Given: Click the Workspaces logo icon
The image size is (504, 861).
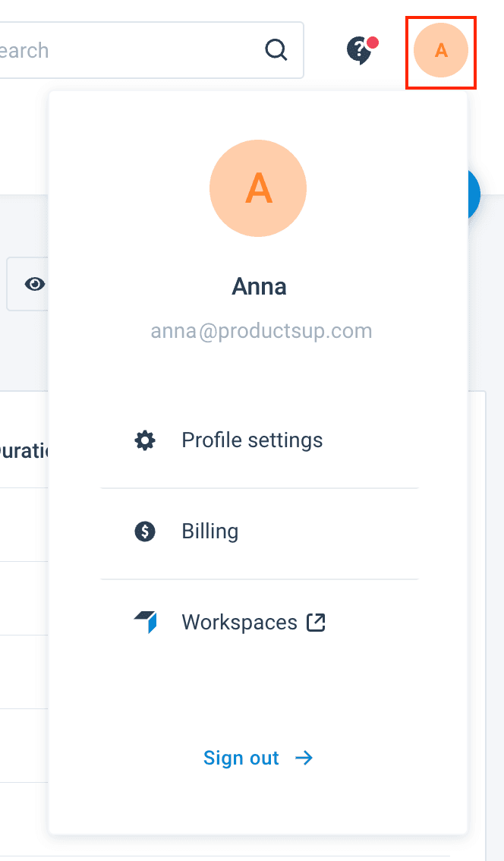Looking at the screenshot, I should click(x=146, y=623).
